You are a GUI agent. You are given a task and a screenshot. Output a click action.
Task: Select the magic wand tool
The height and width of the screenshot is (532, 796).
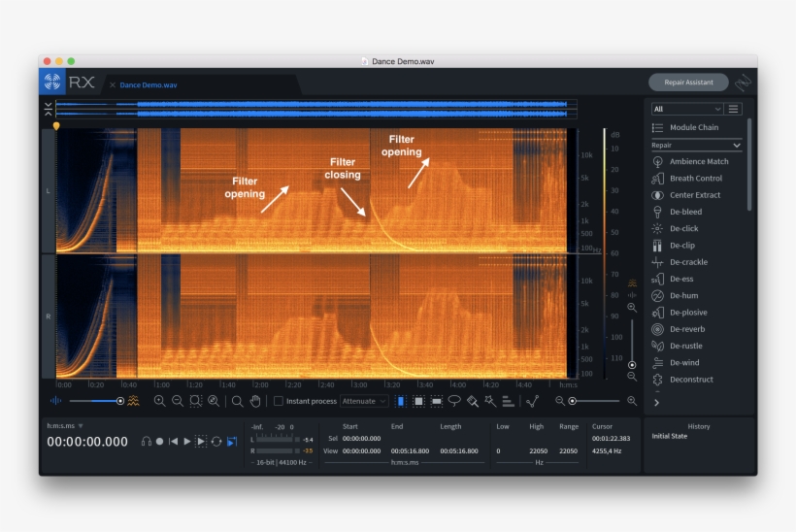(x=490, y=401)
